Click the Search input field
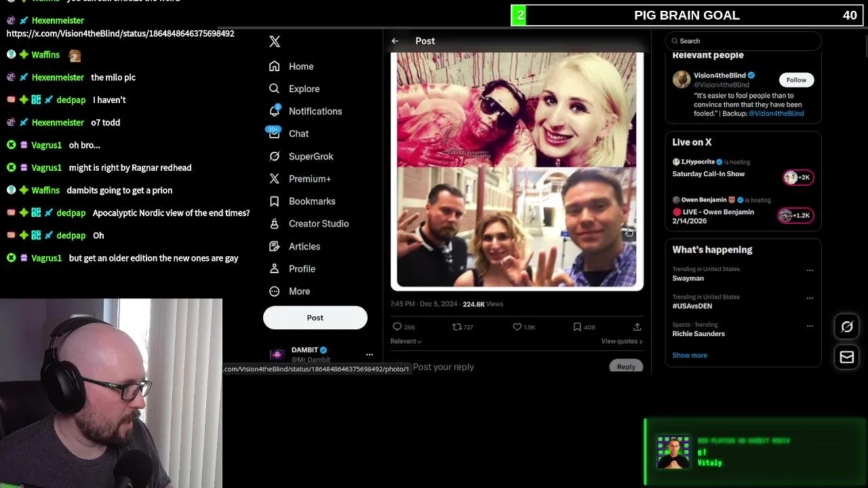 coord(743,41)
